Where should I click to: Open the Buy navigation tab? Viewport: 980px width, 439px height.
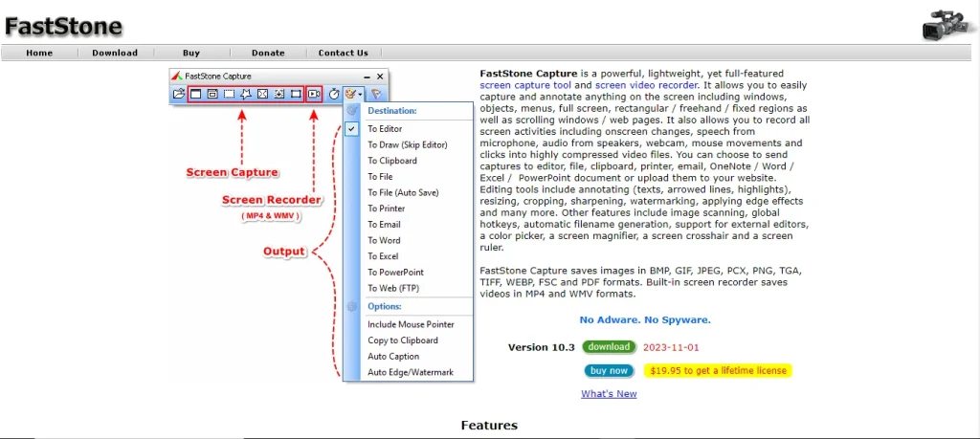pos(191,53)
